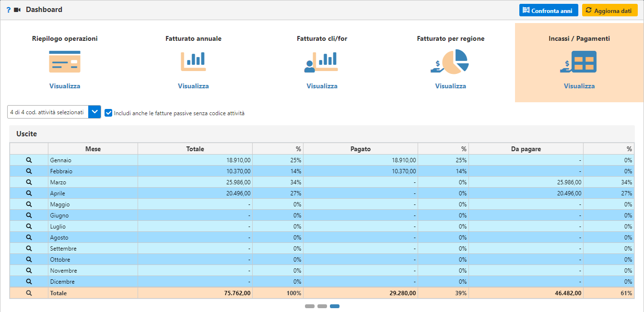Click Visualizza under Riepilogo operazioni
The height and width of the screenshot is (312, 644).
(x=65, y=86)
